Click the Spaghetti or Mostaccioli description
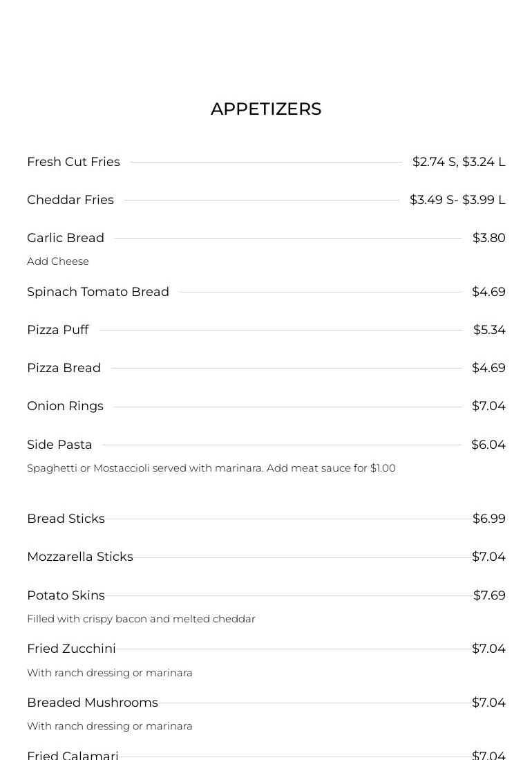Screen dimensions: 532x760 211,468
